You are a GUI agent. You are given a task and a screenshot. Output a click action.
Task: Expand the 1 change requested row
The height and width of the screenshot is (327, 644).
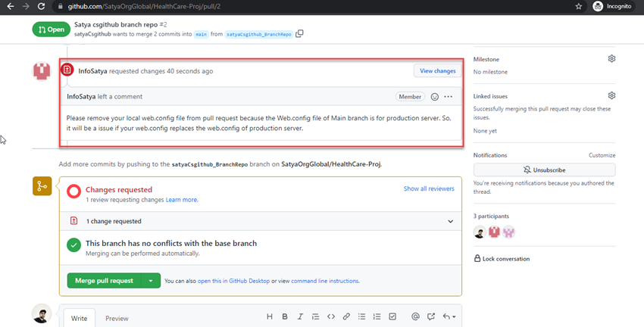[x=261, y=221]
